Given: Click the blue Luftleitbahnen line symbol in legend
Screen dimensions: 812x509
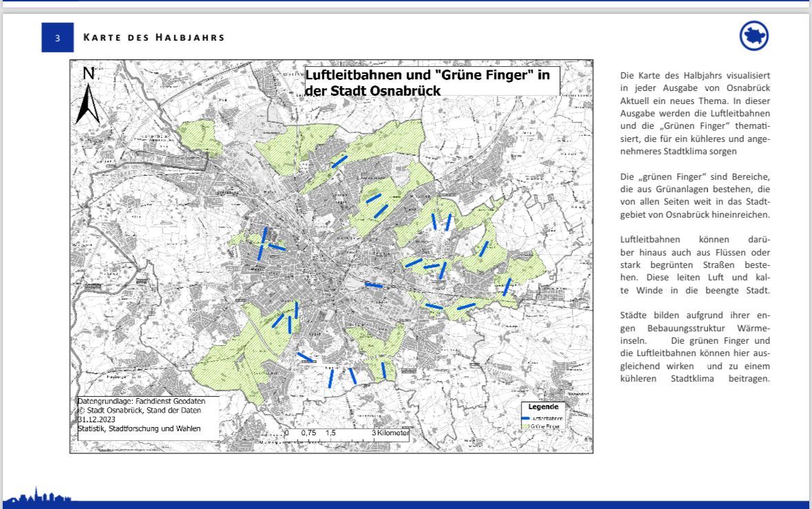Looking at the screenshot, I should click(528, 418).
